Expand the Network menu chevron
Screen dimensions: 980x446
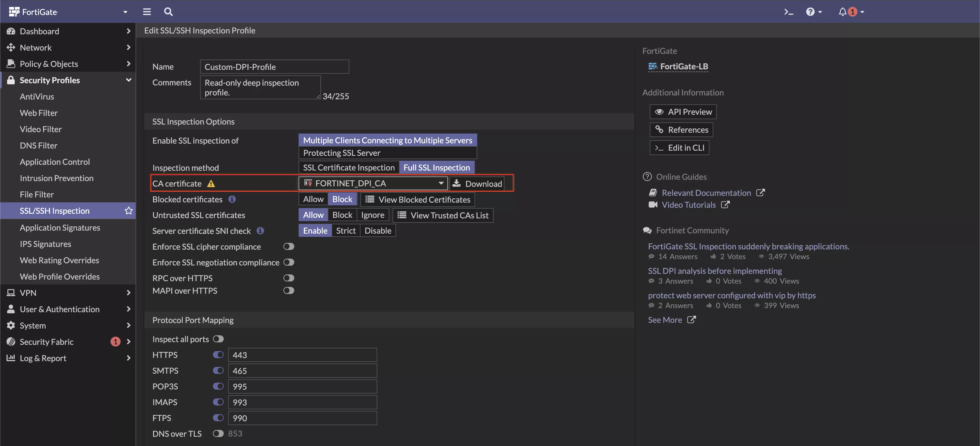(x=128, y=47)
